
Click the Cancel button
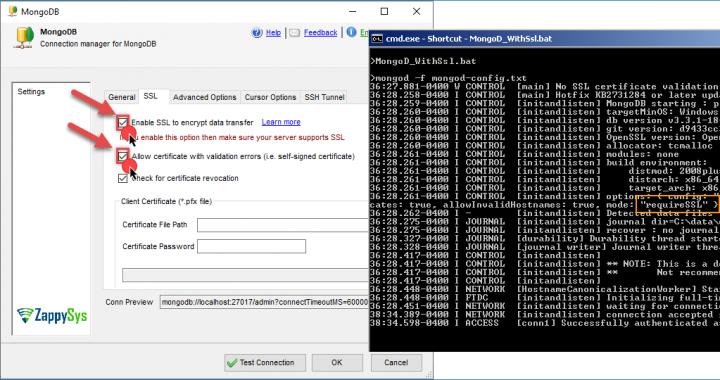click(396, 363)
